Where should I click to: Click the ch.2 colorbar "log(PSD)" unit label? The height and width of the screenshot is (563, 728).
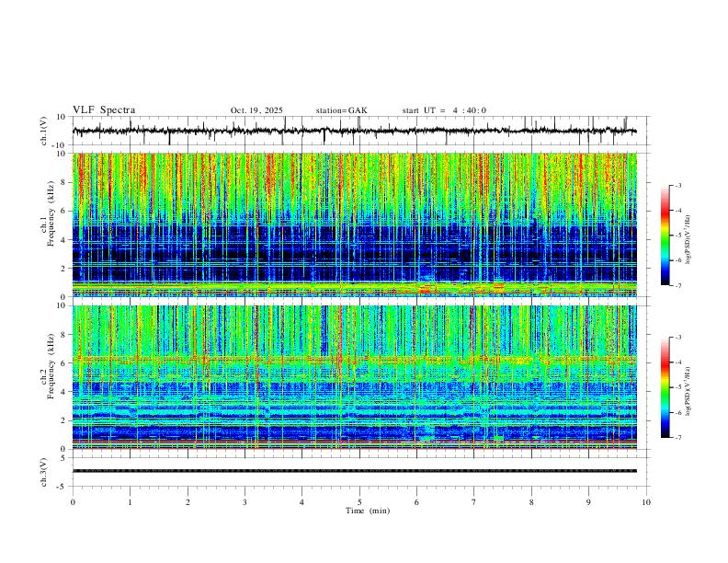point(689,391)
